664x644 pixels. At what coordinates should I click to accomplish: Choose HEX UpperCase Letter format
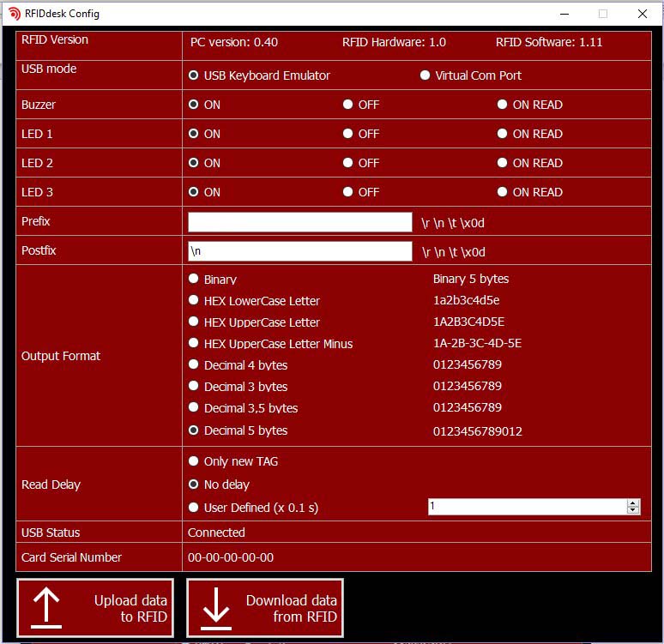[x=194, y=322]
